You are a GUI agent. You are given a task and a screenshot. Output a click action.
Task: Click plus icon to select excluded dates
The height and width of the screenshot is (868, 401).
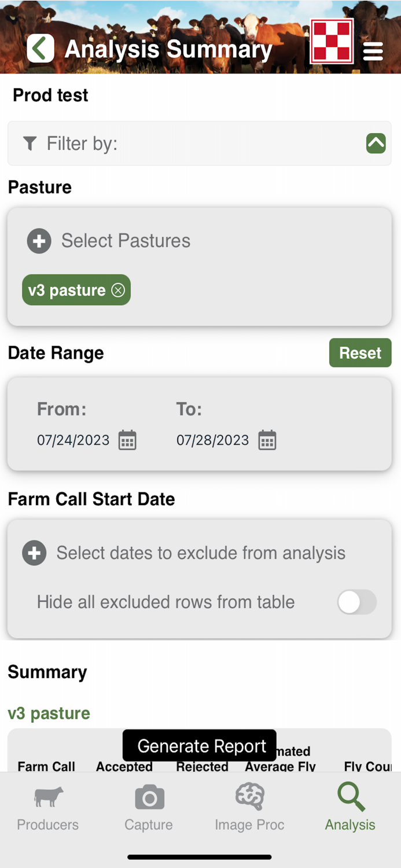click(34, 553)
